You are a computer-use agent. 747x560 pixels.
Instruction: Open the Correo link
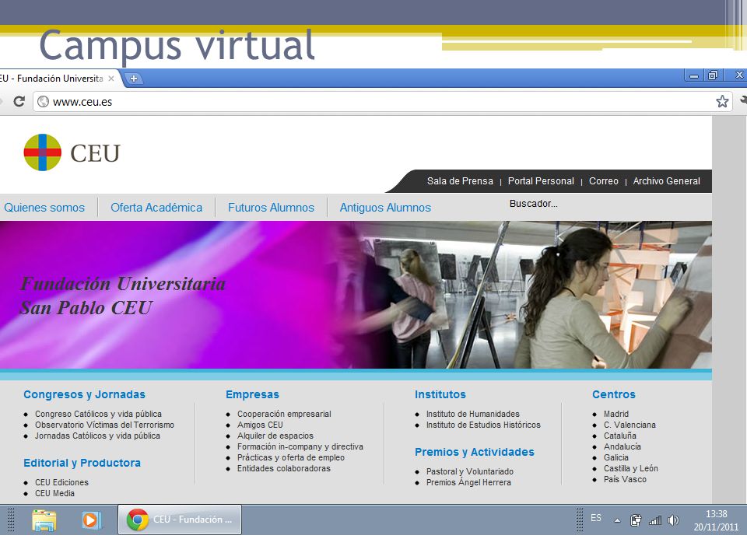(x=604, y=181)
